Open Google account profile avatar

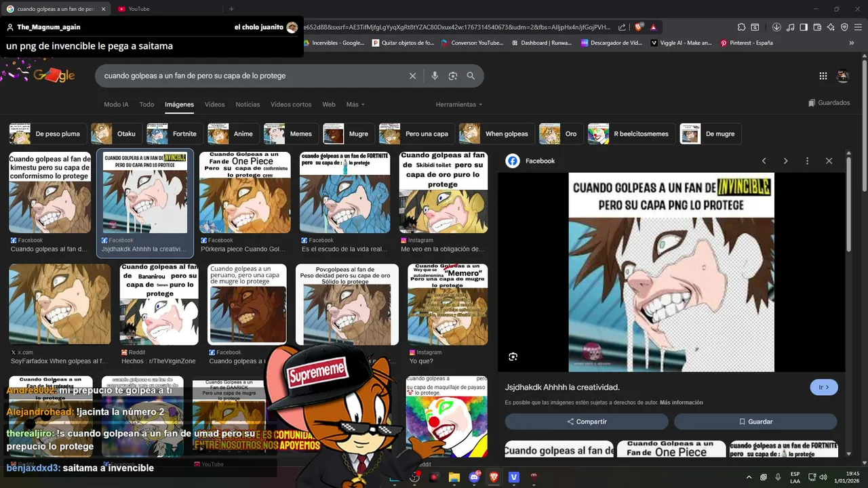pyautogui.click(x=843, y=76)
